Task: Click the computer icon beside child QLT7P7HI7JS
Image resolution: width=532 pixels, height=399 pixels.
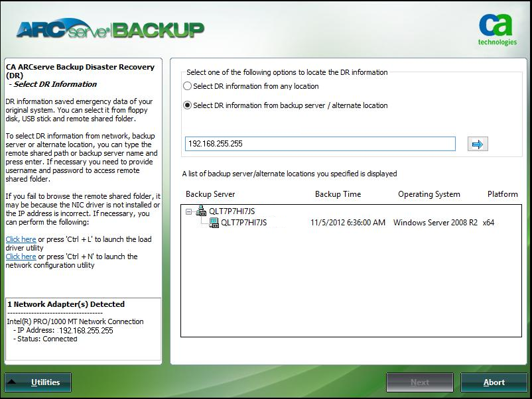Action: [214, 223]
